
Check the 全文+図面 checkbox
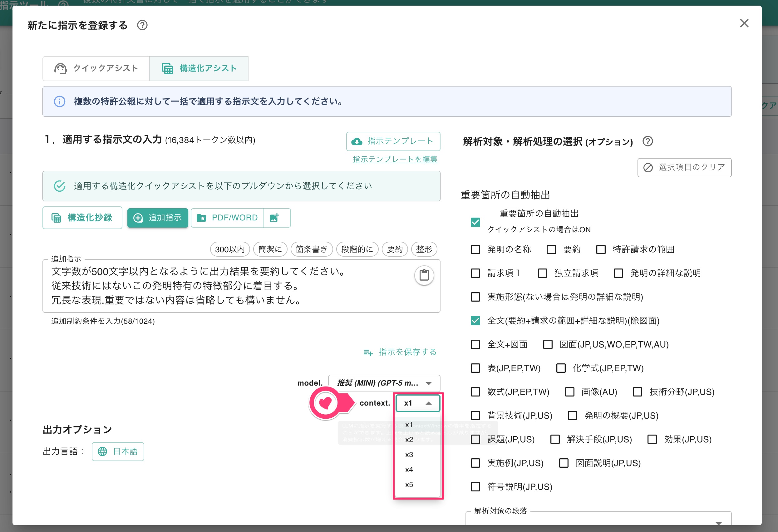(x=475, y=344)
